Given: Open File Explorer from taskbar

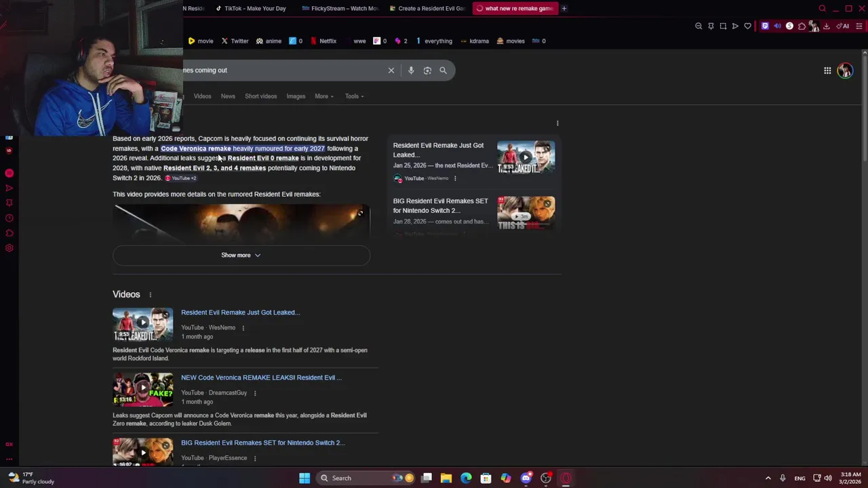Looking at the screenshot, I should (x=446, y=479).
